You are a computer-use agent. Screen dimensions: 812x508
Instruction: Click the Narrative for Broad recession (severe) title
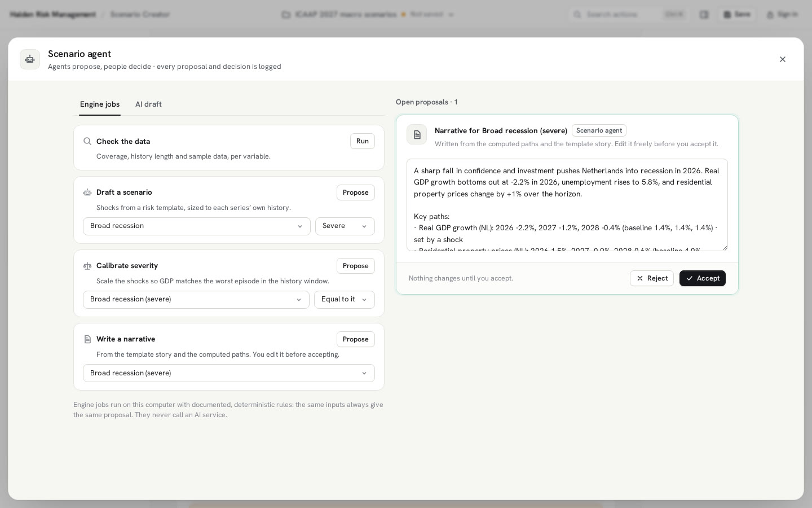point(501,131)
